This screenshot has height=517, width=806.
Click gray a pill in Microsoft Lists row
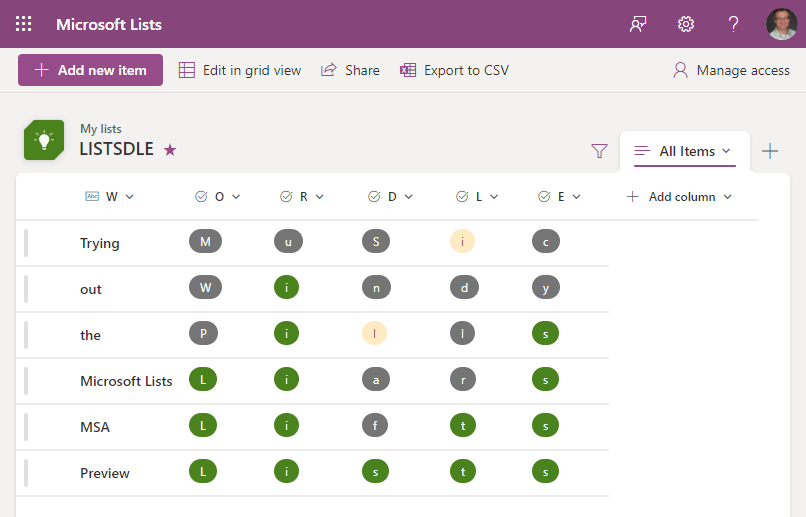click(376, 379)
